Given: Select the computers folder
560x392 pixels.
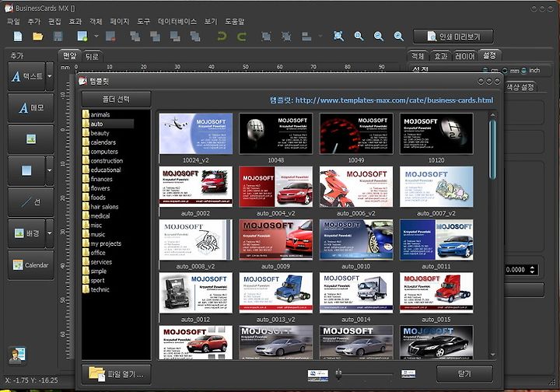Looking at the screenshot, I should point(104,152).
